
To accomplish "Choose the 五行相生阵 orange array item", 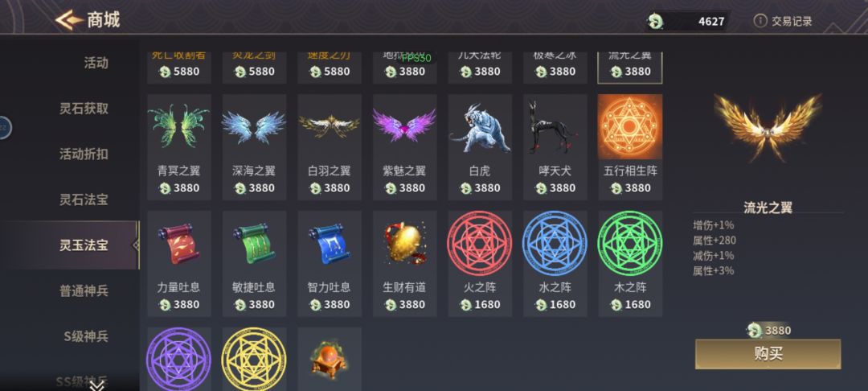I will [631, 146].
